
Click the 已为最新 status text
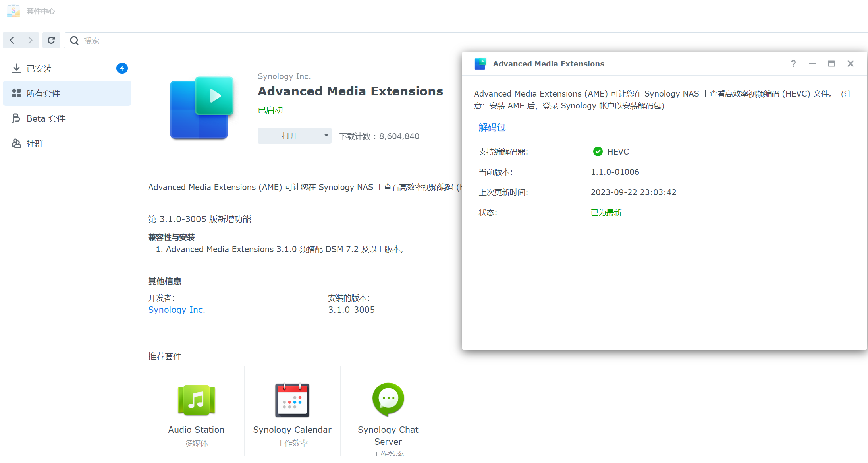[x=606, y=213]
